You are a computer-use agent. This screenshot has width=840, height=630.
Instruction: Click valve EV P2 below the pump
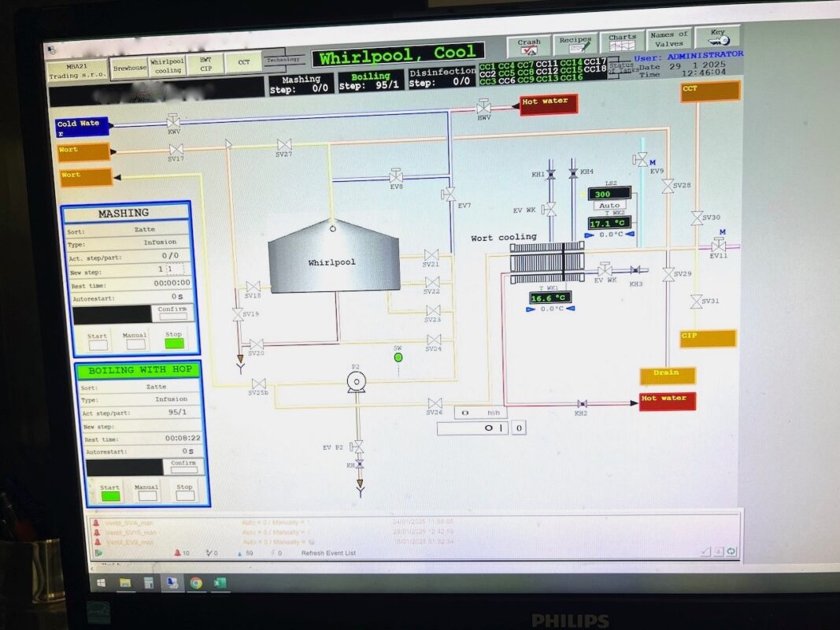pos(357,447)
